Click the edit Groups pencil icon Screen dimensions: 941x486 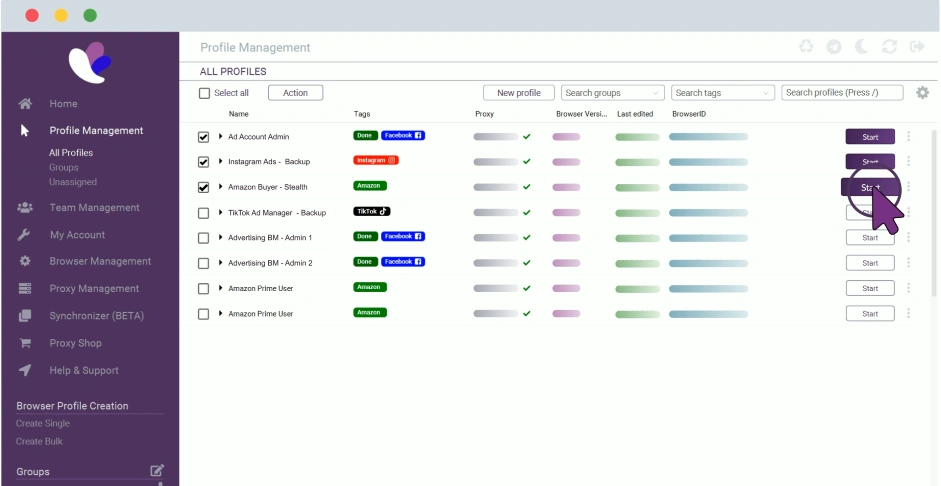(156, 471)
